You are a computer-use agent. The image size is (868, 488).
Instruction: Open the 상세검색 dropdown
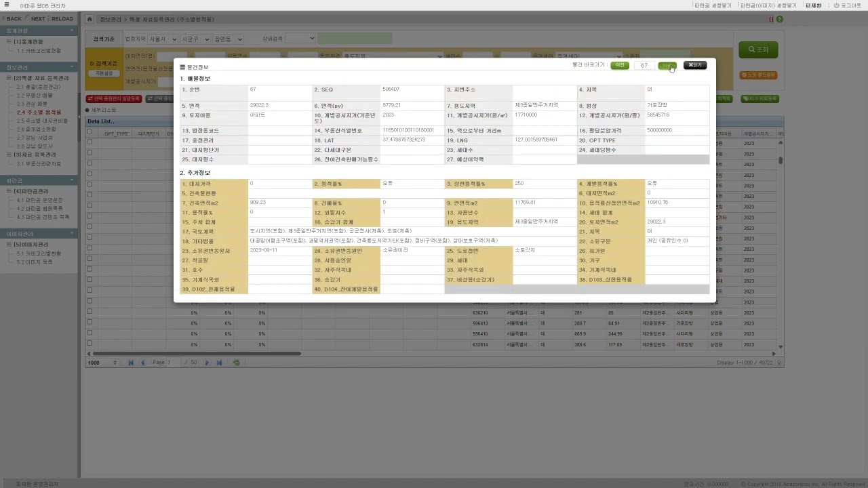(x=300, y=39)
